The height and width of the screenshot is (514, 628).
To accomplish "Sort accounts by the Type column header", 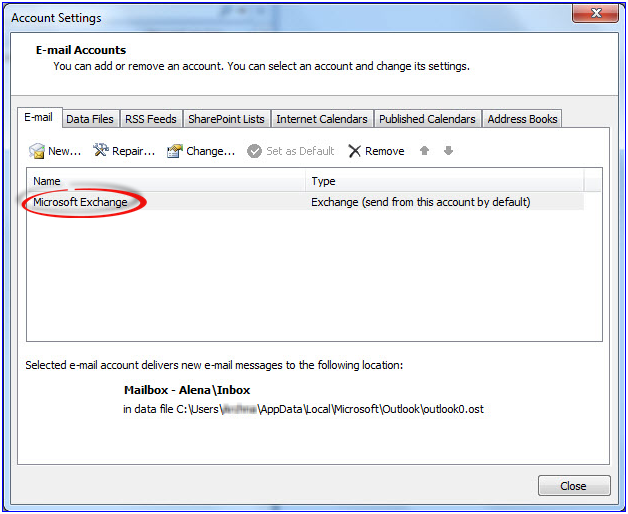I will (445, 181).
